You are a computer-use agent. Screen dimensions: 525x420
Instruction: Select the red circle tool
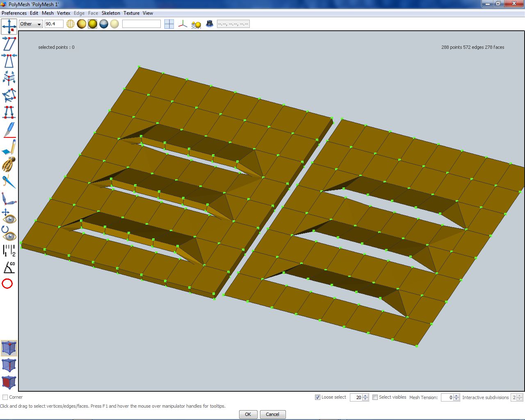pos(7,283)
